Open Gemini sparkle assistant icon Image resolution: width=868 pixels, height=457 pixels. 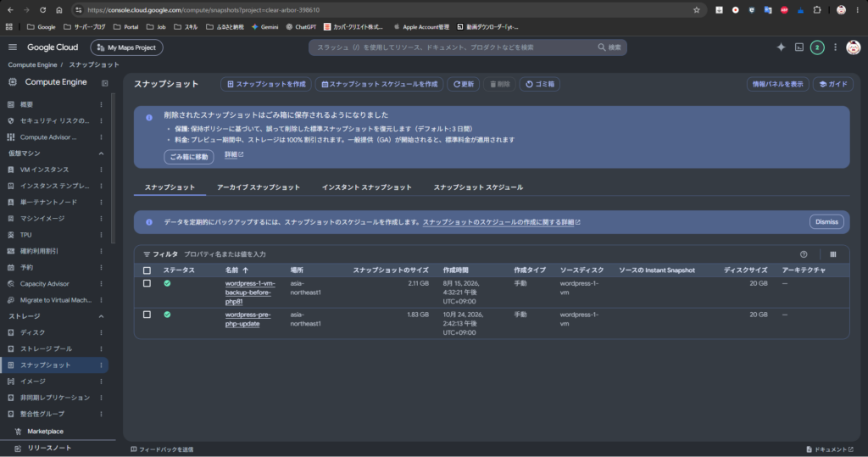(x=781, y=47)
